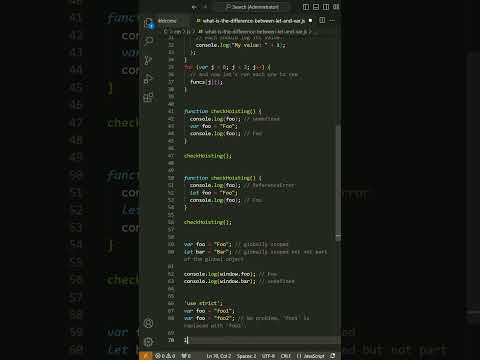Toggle the bottom panel layout icon
Image resolution: width=480 pixels, height=360 pixels.
[316, 7]
